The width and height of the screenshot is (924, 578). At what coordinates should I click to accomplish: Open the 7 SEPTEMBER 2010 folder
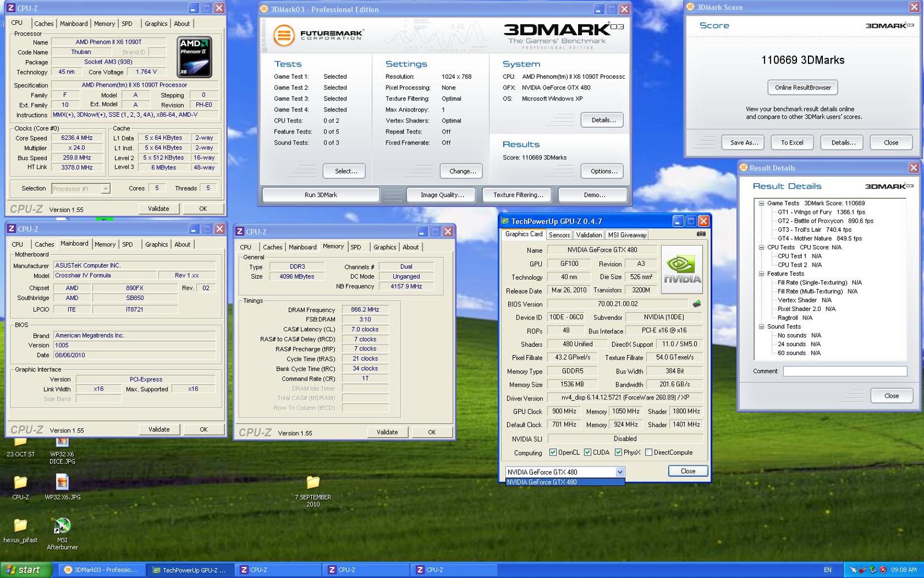point(313,491)
